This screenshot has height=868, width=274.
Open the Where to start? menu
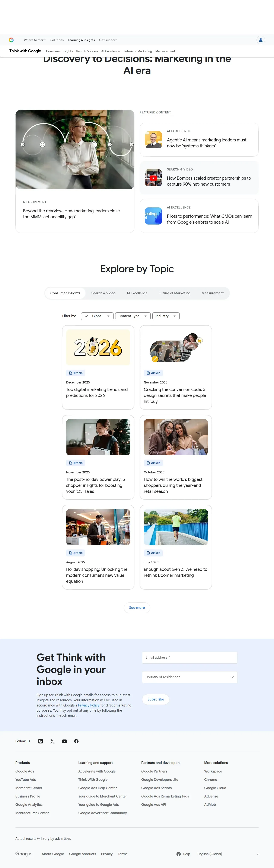coord(35,40)
